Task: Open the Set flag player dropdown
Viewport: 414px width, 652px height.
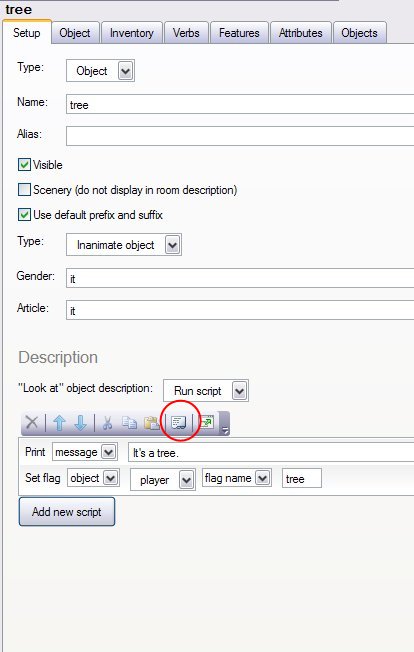Action: coord(163,479)
